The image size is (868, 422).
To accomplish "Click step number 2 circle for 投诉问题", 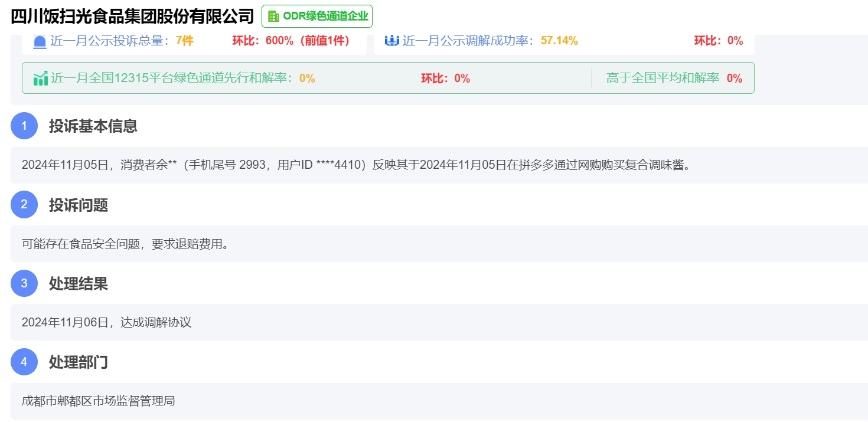I will [24, 204].
